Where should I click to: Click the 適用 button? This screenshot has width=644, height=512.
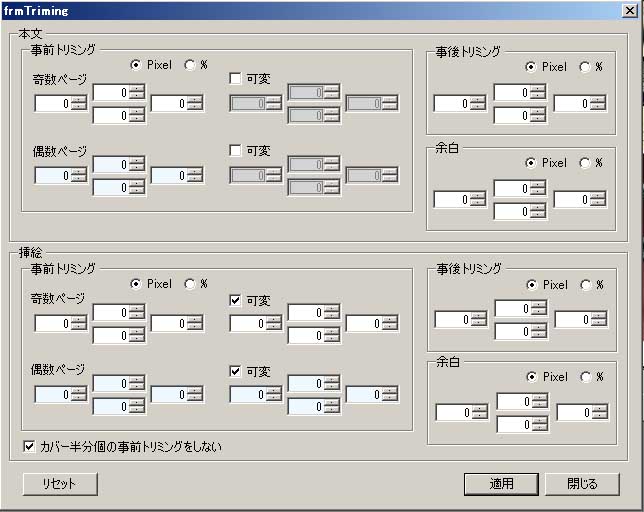(x=501, y=484)
